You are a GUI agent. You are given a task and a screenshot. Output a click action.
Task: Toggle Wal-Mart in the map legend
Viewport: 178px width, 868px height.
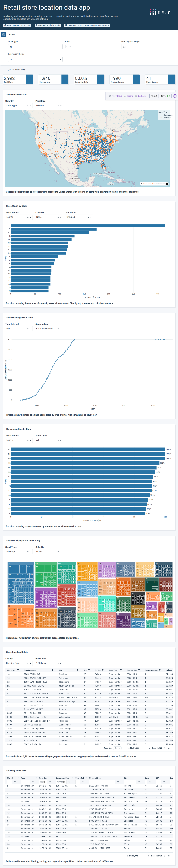(x=167, y=118)
